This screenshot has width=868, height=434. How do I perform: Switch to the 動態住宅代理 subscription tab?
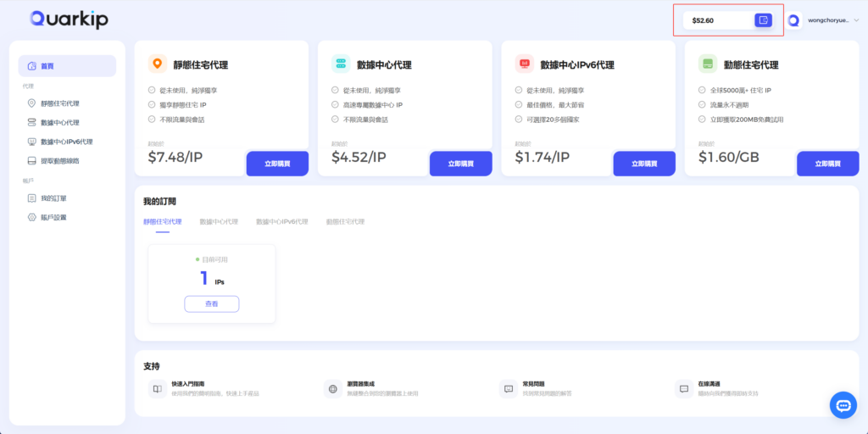pyautogui.click(x=346, y=221)
